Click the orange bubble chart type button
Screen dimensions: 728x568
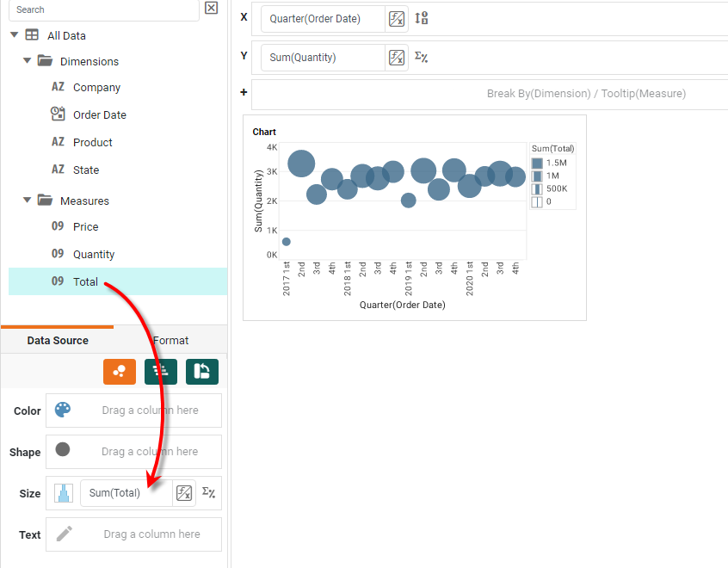(x=120, y=371)
